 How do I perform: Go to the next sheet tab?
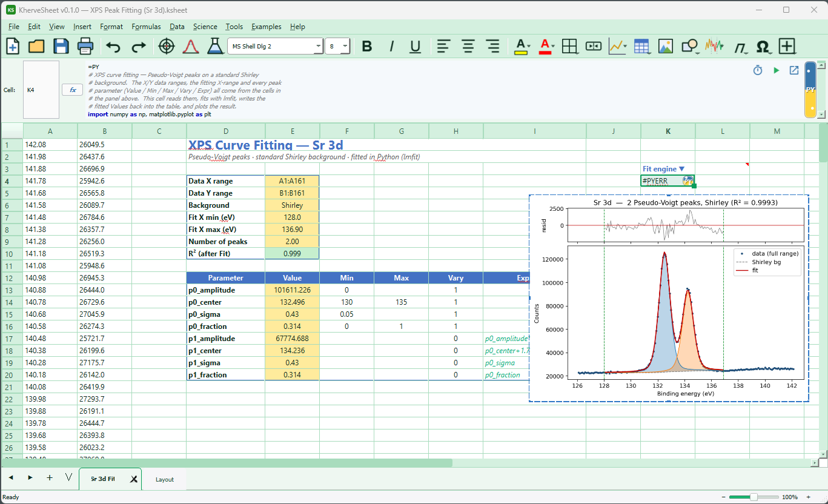pos(30,477)
